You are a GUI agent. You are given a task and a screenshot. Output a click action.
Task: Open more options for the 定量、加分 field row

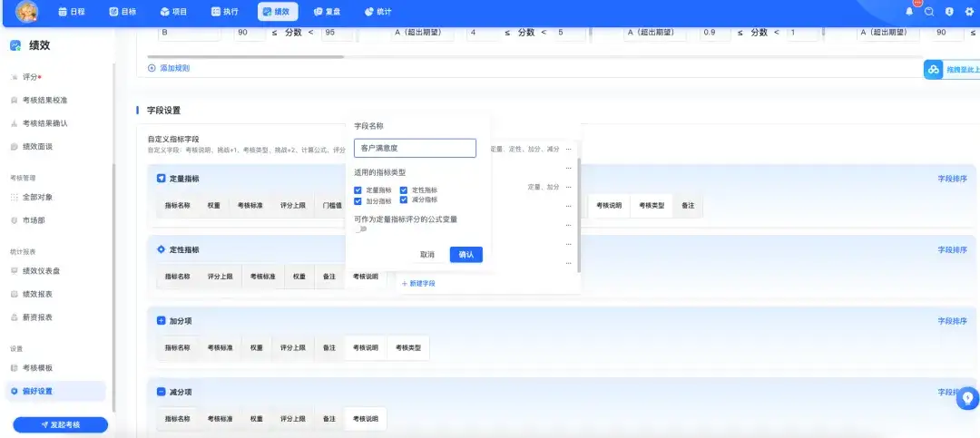click(x=568, y=187)
